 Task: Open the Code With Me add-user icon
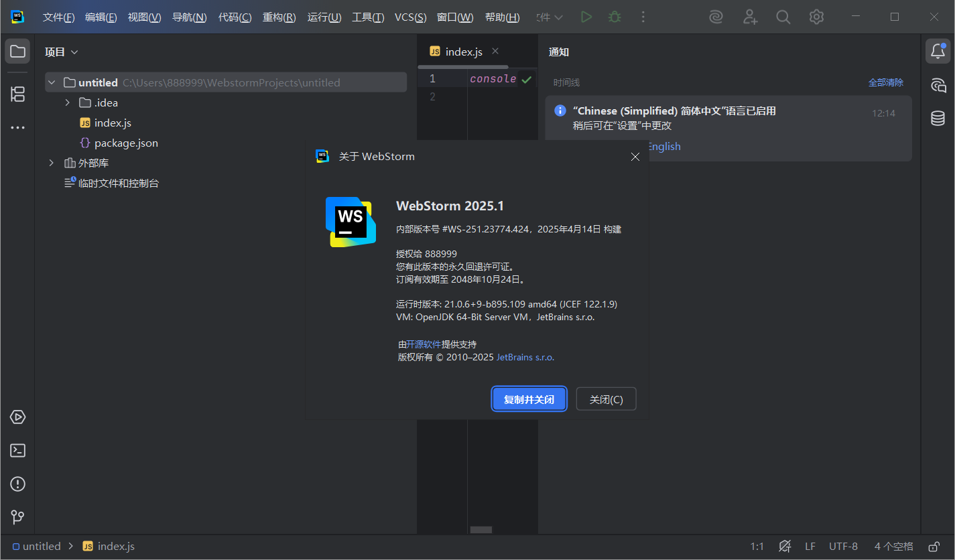750,17
